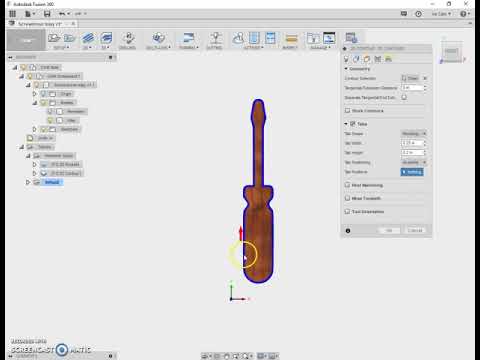
Task: Open the Tool tab in contour dialog
Action: point(346,59)
